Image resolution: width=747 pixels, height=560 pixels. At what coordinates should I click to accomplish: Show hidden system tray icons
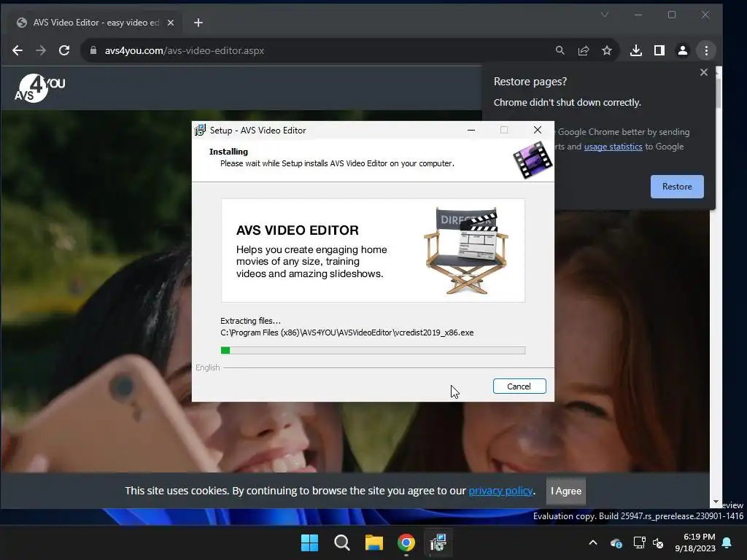593,542
